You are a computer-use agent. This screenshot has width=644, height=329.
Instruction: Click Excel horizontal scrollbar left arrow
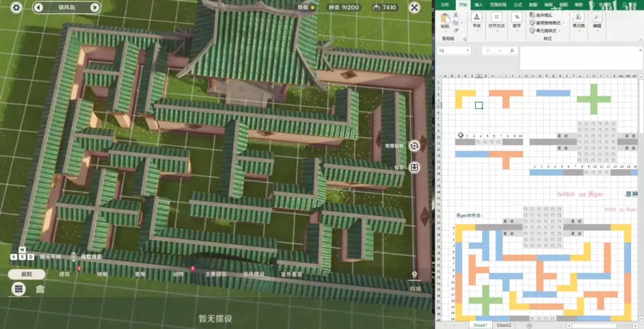(x=569, y=326)
